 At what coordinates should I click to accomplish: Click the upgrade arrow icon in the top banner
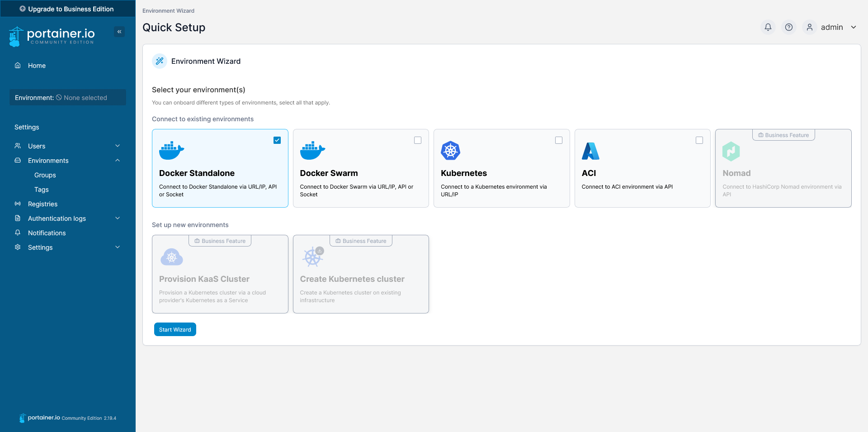click(23, 9)
